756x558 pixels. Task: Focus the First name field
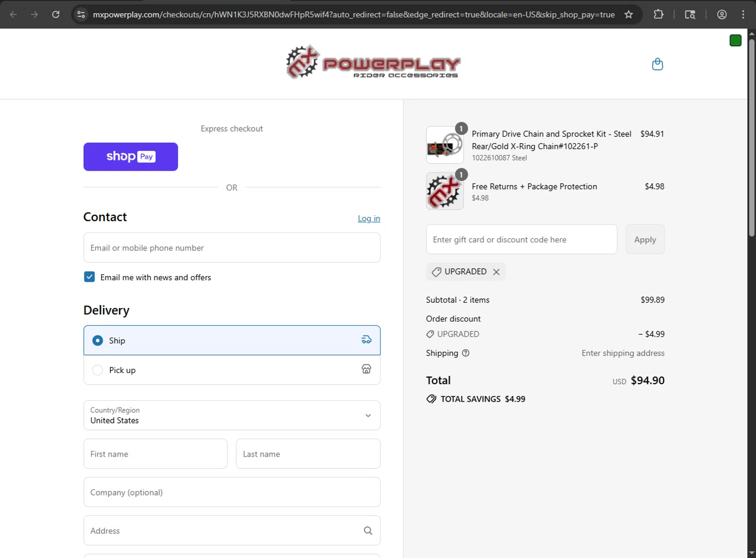click(155, 454)
